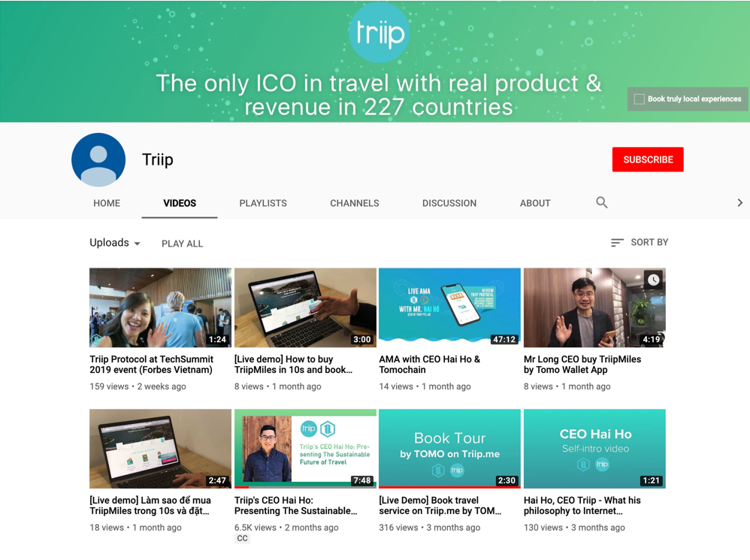Click PLAY ALL uploads
Screen dimensions: 750x560
pyautogui.click(x=182, y=244)
